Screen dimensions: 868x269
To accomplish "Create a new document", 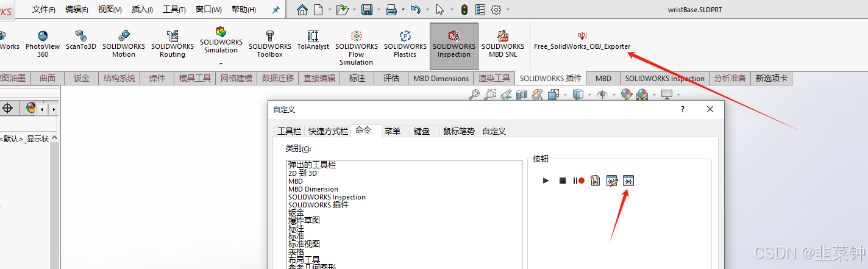I will pyautogui.click(x=318, y=10).
